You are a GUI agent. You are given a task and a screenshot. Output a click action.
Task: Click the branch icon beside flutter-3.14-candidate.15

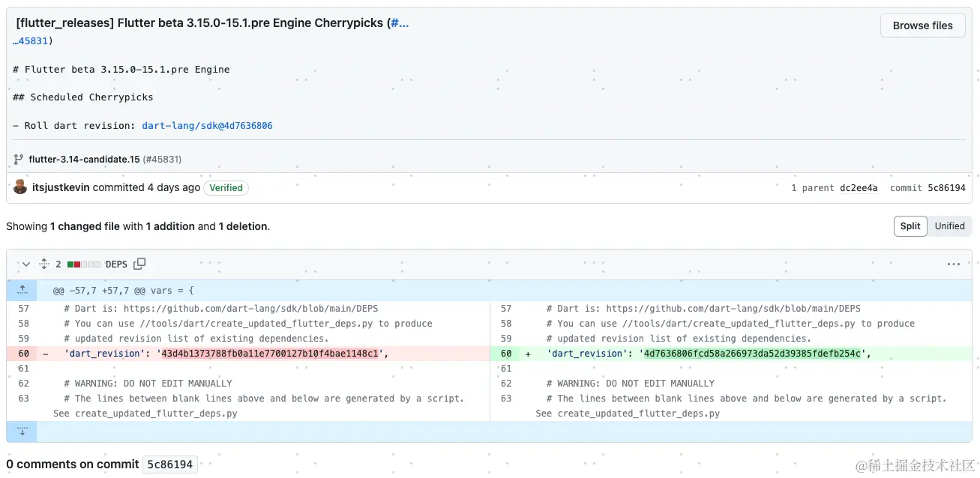tap(16, 159)
